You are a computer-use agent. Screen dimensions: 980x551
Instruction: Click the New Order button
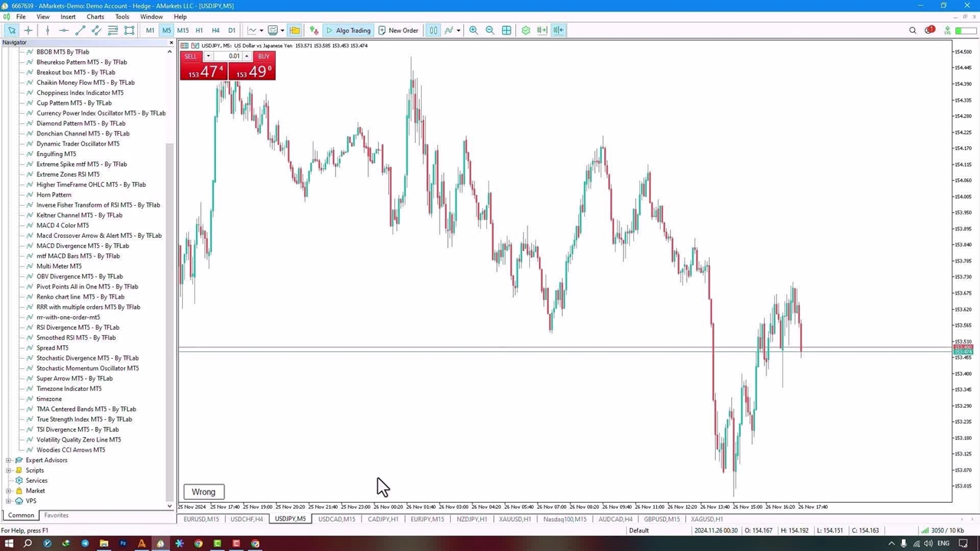[x=398, y=31]
